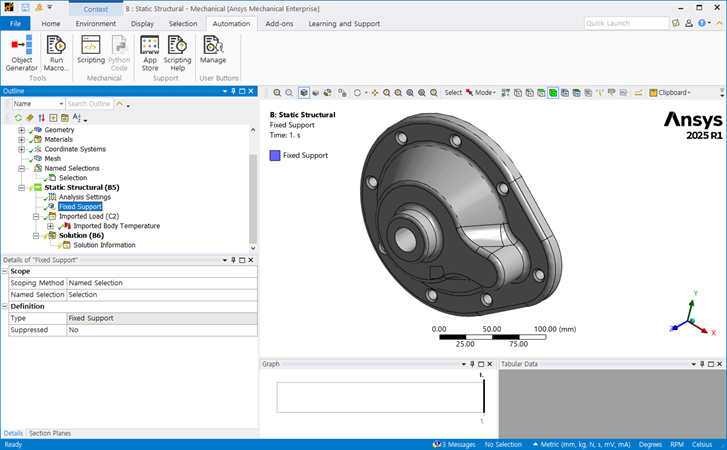727x450 pixels.
Task: Open the Object Generator tool
Action: (21, 53)
